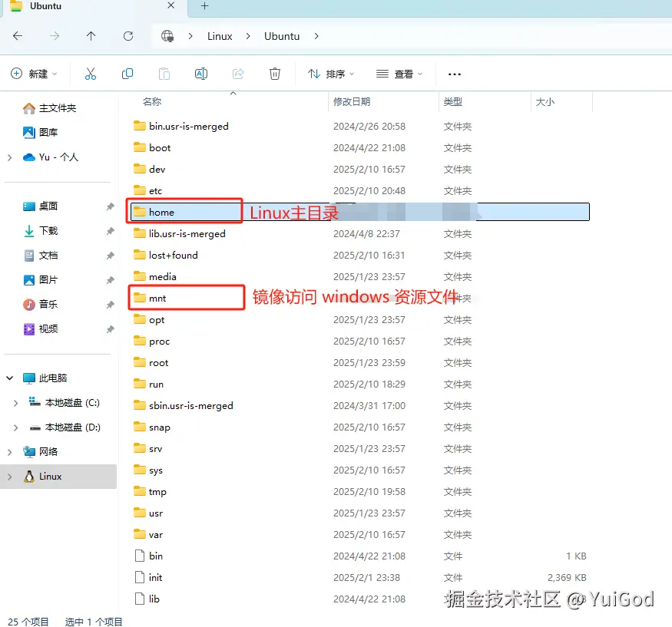This screenshot has height=627, width=672.
Task: Open the 排序 sort dropdown
Action: (331, 74)
